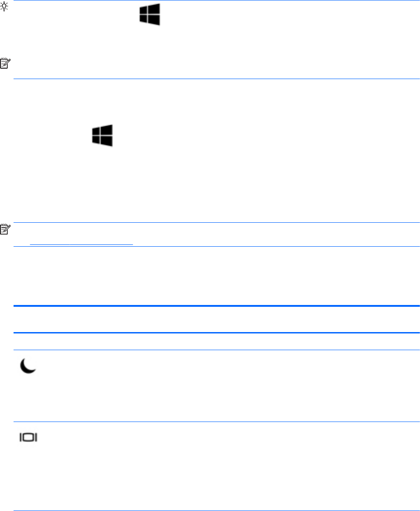Select the first note pencil icon
This screenshot has width=420, height=511.
(5, 63)
